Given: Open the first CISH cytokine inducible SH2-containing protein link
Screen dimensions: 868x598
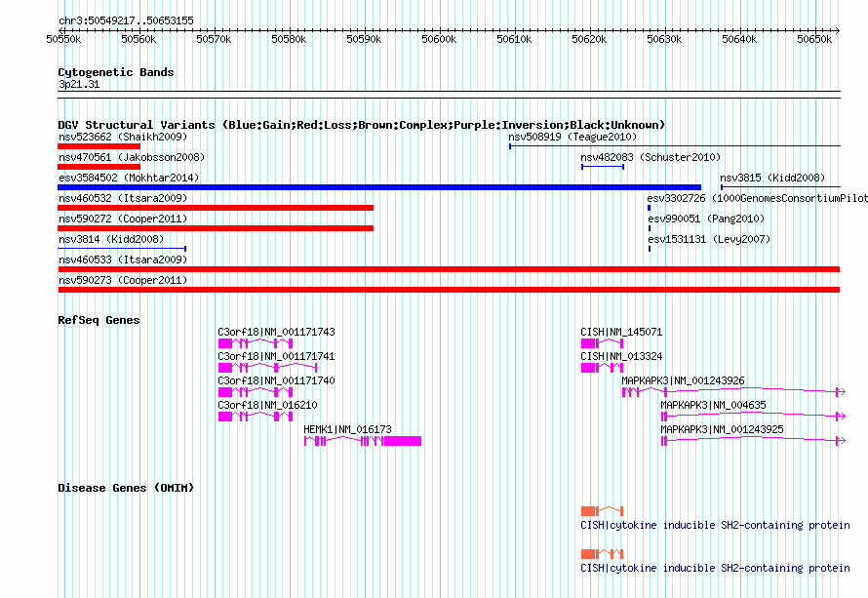Looking at the screenshot, I should [715, 526].
